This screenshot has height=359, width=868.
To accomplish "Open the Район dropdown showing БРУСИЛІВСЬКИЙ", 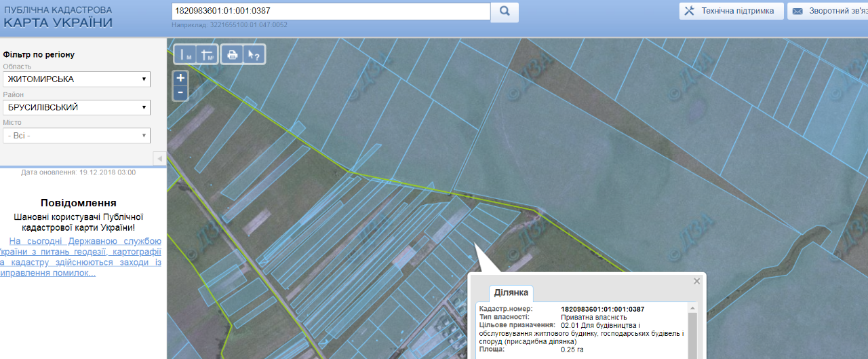I will click(76, 107).
